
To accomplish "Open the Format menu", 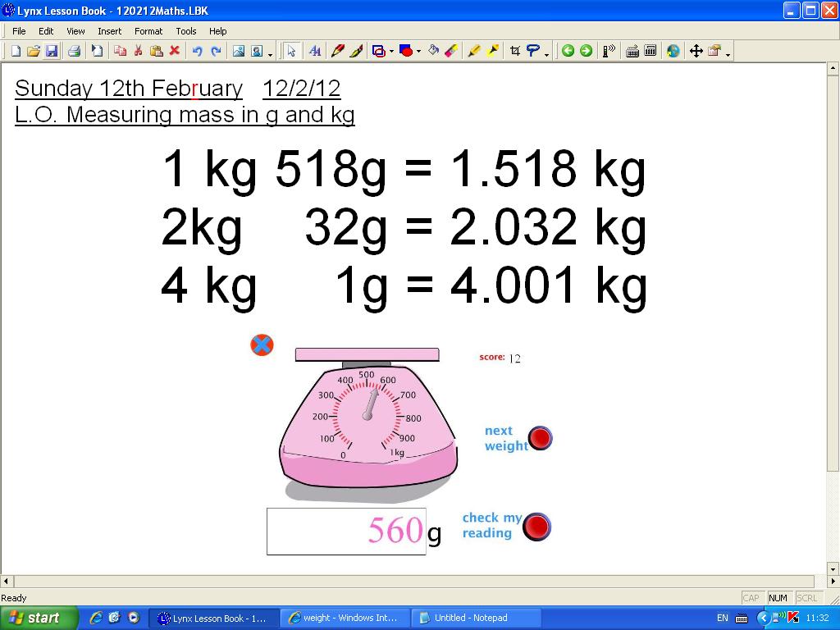I will (x=148, y=31).
